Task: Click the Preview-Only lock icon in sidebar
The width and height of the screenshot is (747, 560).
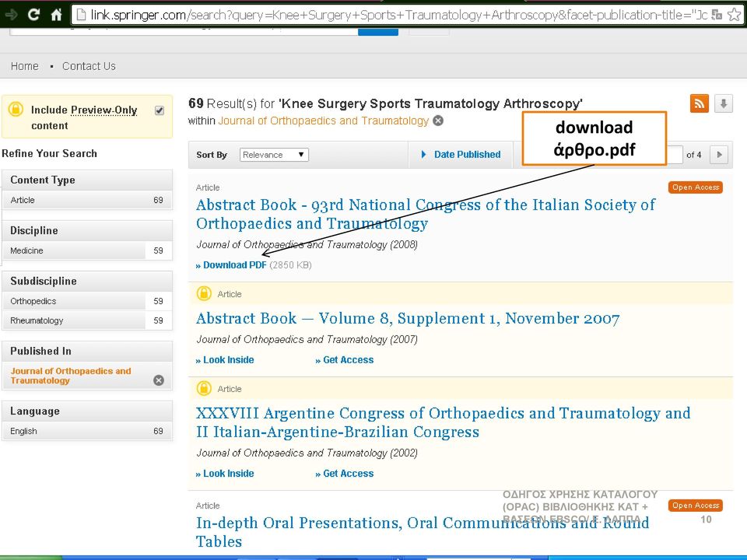Action: pos(16,109)
